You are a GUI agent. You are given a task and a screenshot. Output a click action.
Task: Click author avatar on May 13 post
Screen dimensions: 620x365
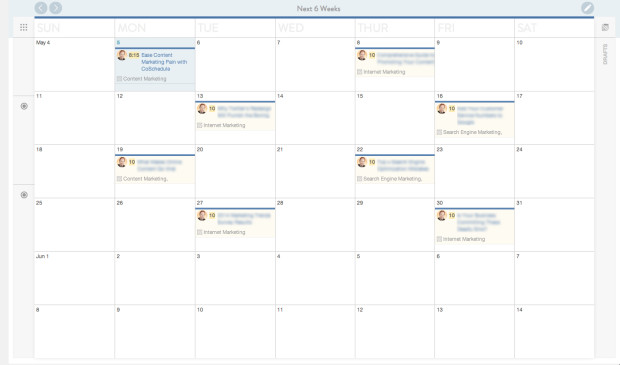click(x=202, y=108)
